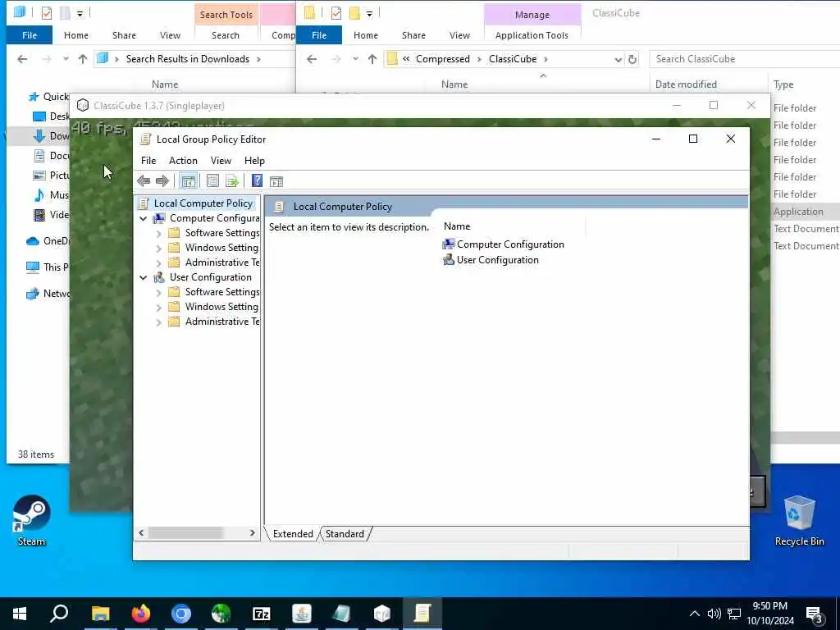Open File menu in Local Group Policy Editor
Screen dimensions: 840x630
tap(148, 161)
